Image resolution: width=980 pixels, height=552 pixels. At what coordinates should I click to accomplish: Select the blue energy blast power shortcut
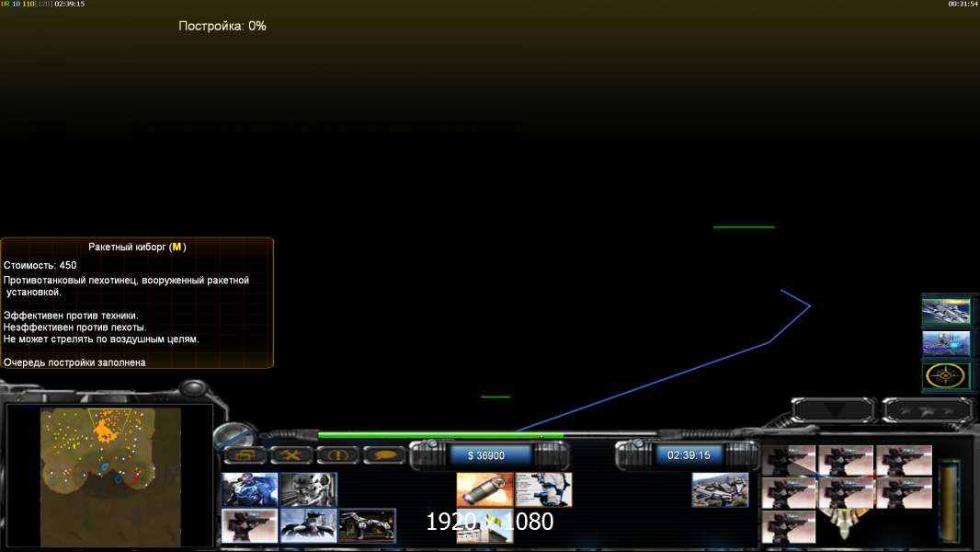(x=946, y=344)
